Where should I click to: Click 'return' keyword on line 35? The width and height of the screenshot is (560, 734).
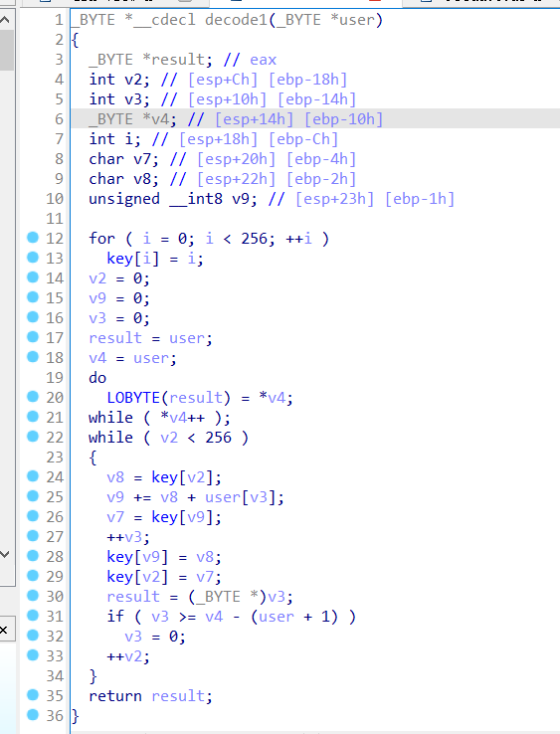(x=115, y=696)
